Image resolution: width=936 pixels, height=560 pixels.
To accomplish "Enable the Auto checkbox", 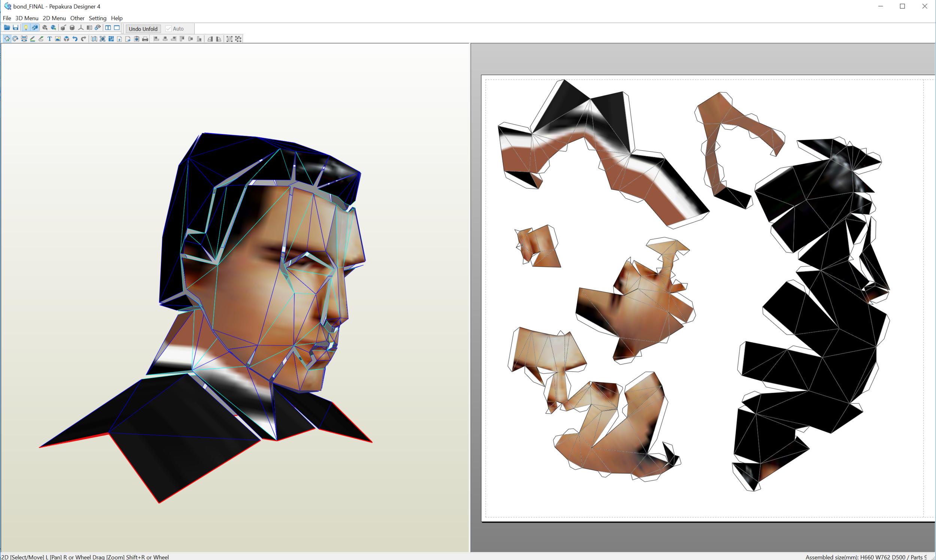I will point(169,29).
